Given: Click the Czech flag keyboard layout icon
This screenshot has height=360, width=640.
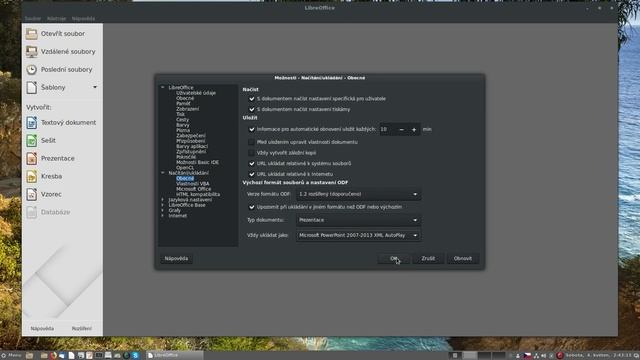Looking at the screenshot, I should 527,356.
